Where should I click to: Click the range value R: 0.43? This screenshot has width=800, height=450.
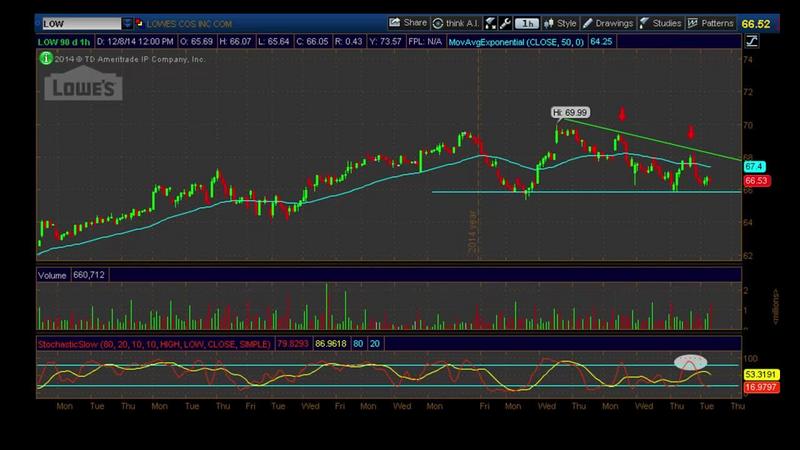point(348,42)
